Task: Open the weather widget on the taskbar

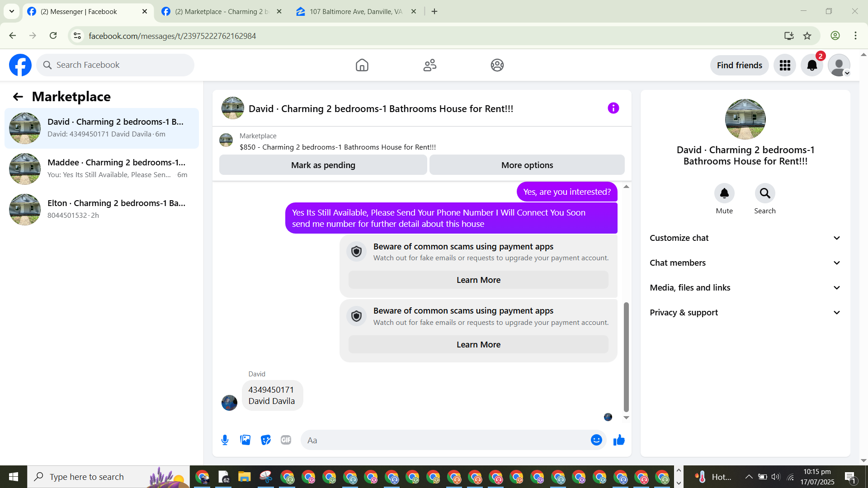Action: [x=713, y=477]
